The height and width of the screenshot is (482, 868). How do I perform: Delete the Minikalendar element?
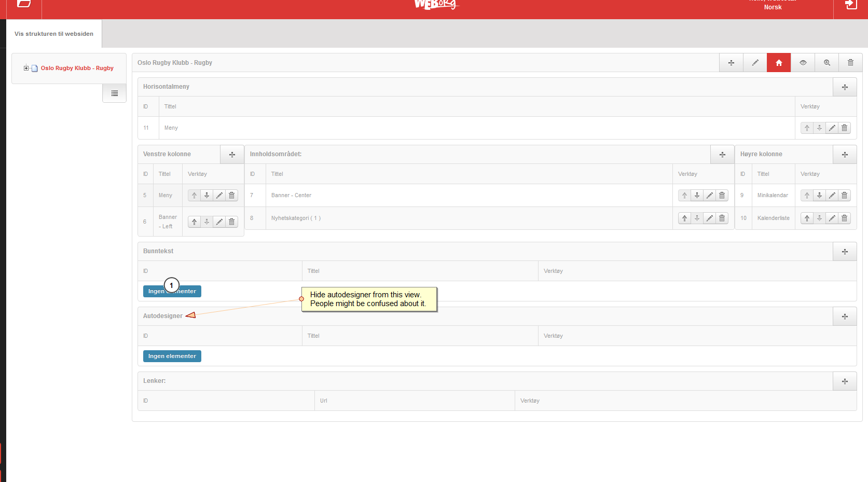pyautogui.click(x=844, y=195)
